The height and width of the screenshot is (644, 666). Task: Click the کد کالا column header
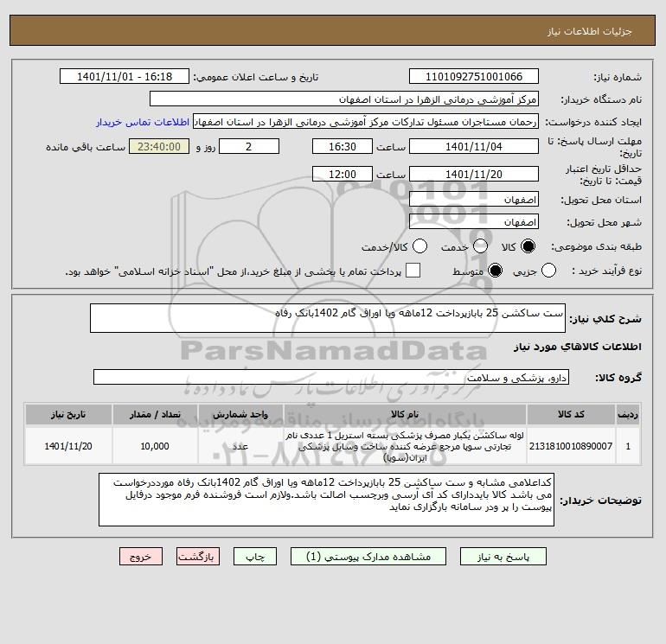coord(571,414)
